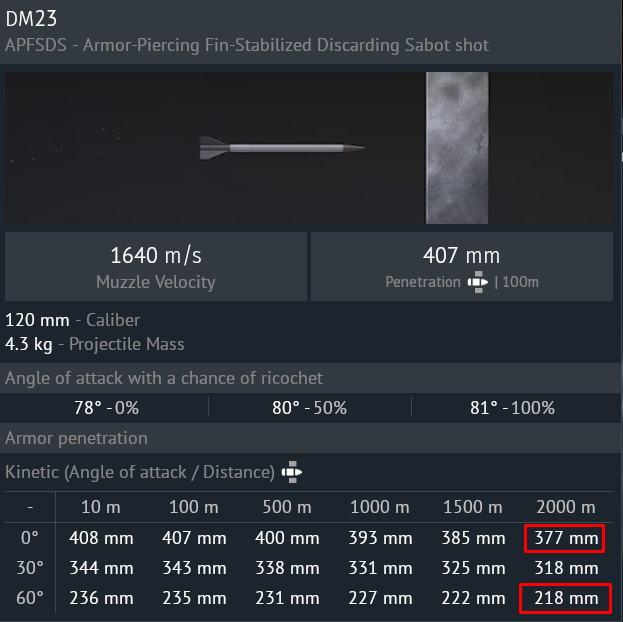This screenshot has width=623, height=622.
Task: Click the 81° - 100% ricochet value
Action: click(515, 407)
